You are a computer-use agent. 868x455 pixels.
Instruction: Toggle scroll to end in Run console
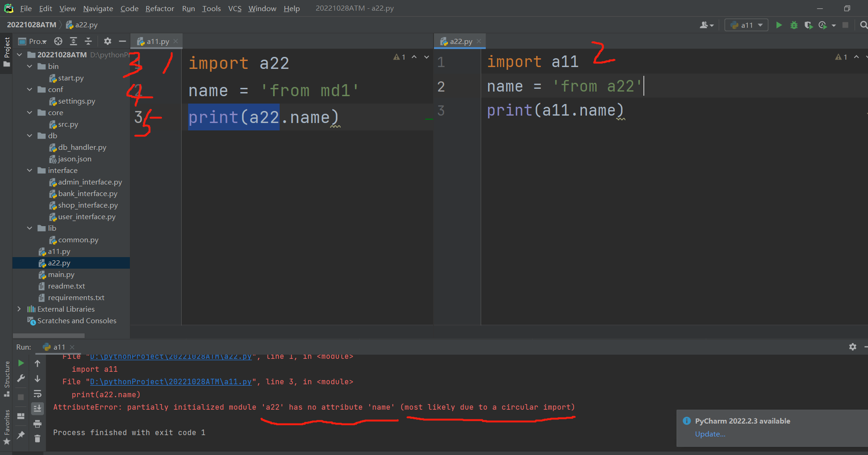click(x=37, y=409)
